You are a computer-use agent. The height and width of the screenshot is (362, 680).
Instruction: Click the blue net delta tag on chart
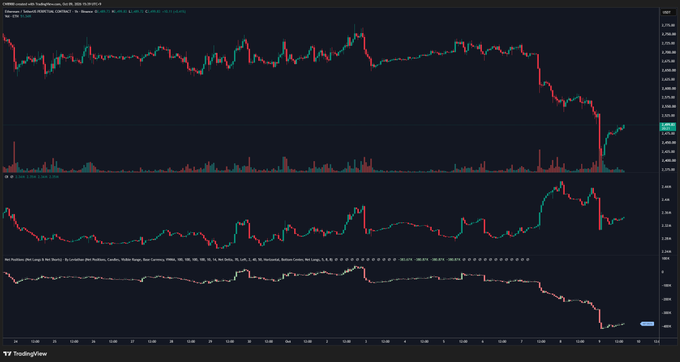coord(647,323)
